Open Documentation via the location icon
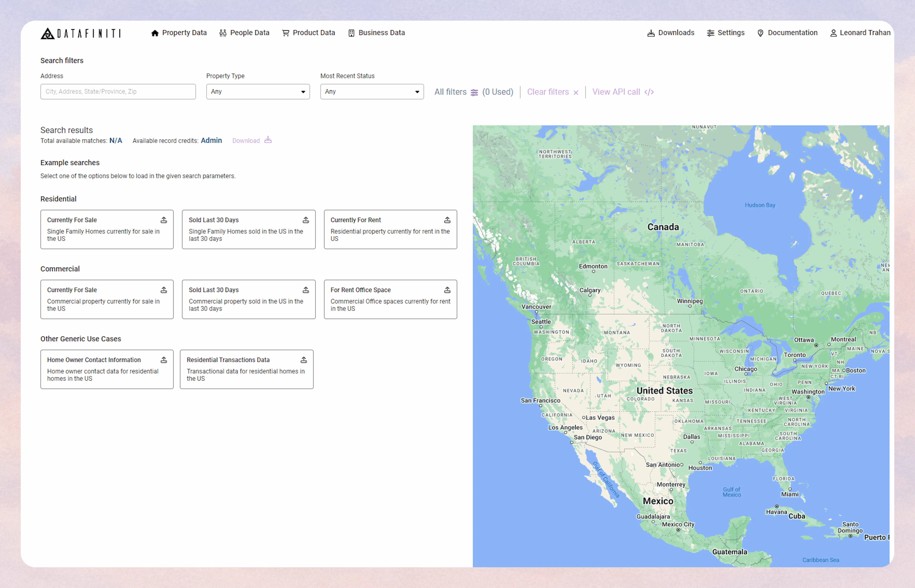915x588 pixels. pos(760,33)
